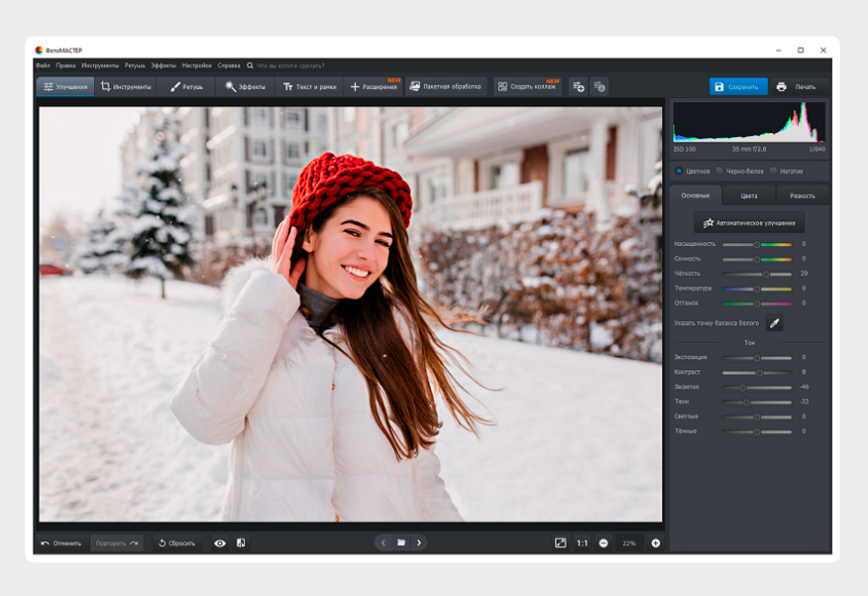Click the histogram display
Screen dimensions: 868x596
(749, 122)
